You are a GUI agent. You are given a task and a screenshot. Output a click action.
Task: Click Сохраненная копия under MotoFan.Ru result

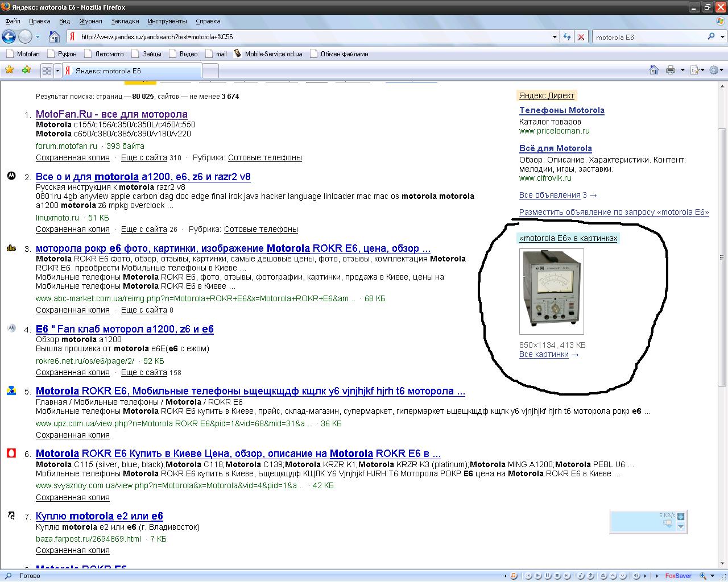(x=73, y=157)
